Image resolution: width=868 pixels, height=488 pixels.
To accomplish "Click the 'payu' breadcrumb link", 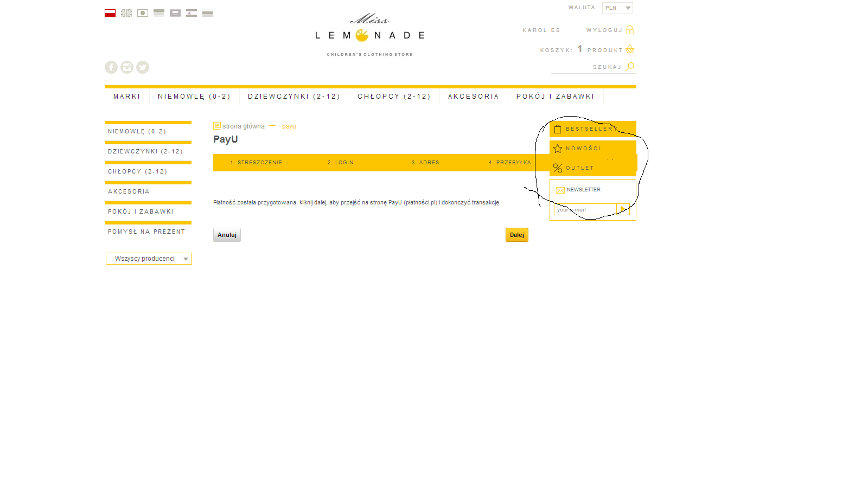I will (x=289, y=126).
